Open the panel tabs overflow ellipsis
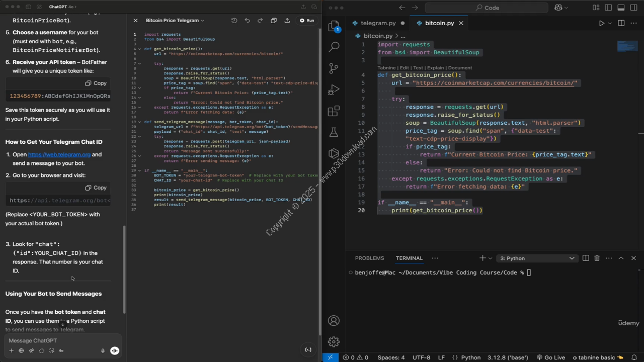Image resolution: width=644 pixels, height=362 pixels. click(435, 258)
